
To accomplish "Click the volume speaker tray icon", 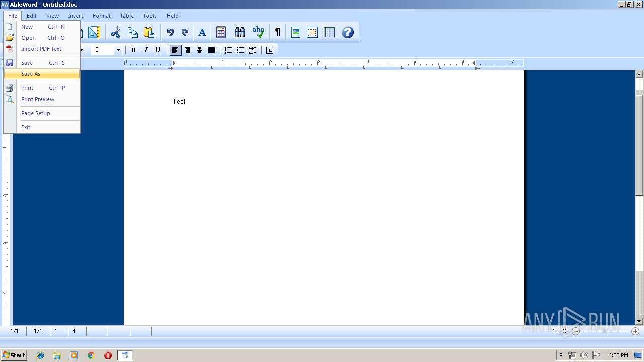I will pyautogui.click(x=584, y=355).
